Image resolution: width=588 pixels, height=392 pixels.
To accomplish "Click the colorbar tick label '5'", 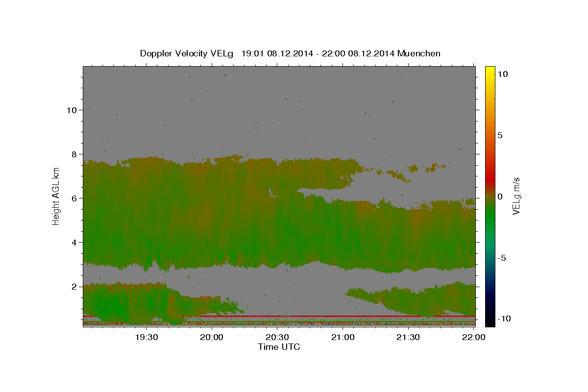I will click(x=500, y=135).
